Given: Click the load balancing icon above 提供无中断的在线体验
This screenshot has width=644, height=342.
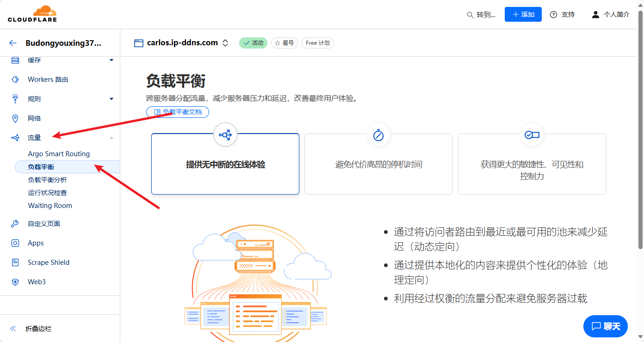Looking at the screenshot, I should click(x=225, y=134).
